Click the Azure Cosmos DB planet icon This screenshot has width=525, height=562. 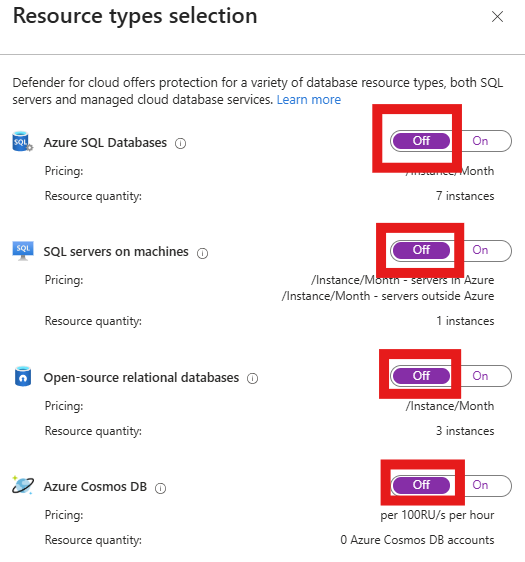coord(23,486)
